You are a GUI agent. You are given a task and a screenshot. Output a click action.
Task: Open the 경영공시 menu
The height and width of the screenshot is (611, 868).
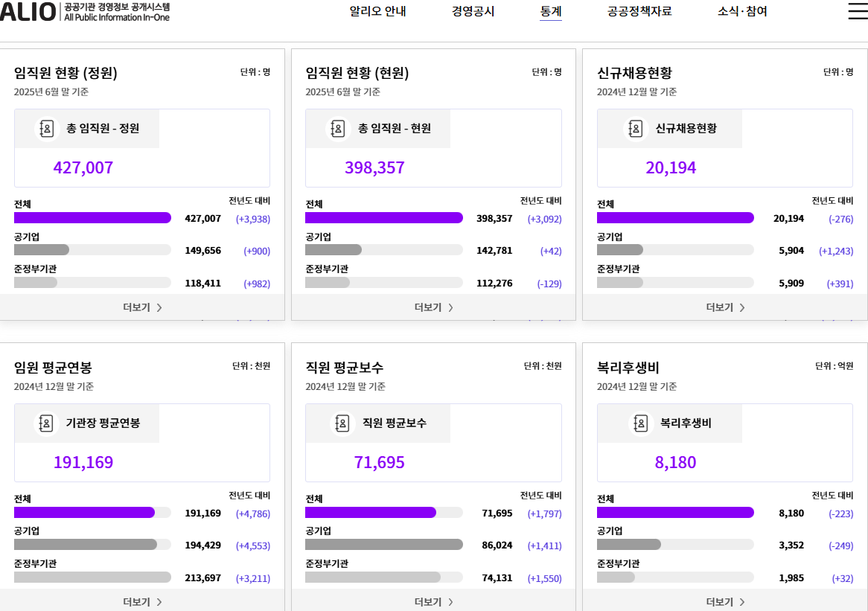474,12
